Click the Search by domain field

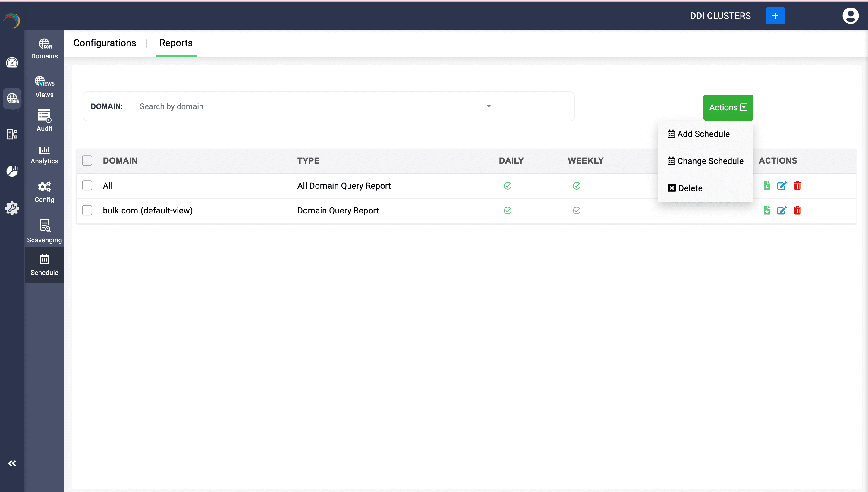point(304,106)
